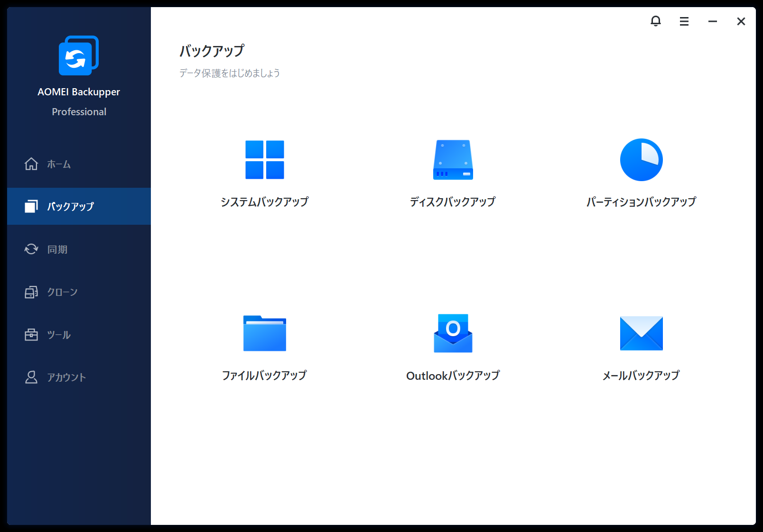
Task: Open クローン clone section
Action: [x=62, y=292]
